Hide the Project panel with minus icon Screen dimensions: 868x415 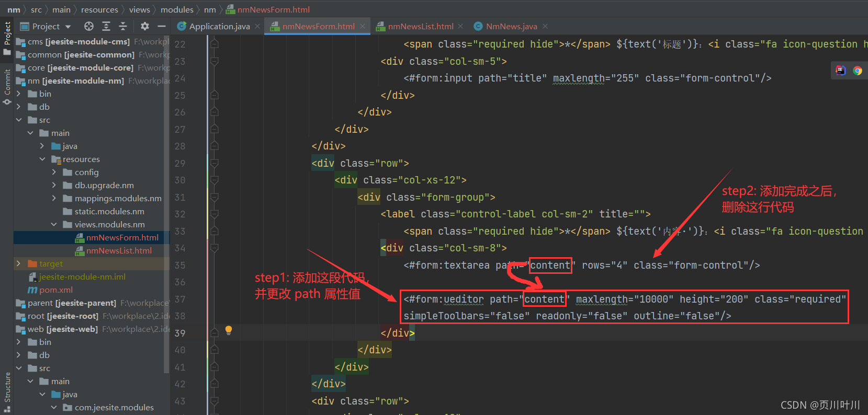(162, 26)
